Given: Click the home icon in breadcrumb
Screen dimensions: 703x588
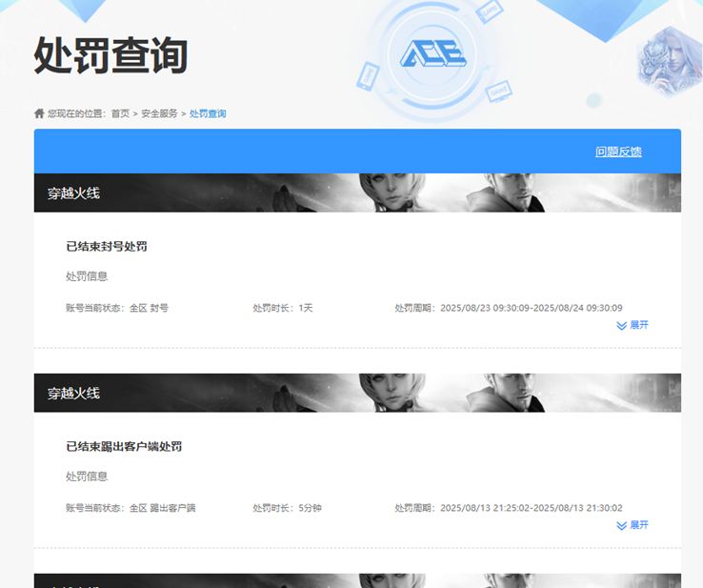Looking at the screenshot, I should tap(39, 113).
